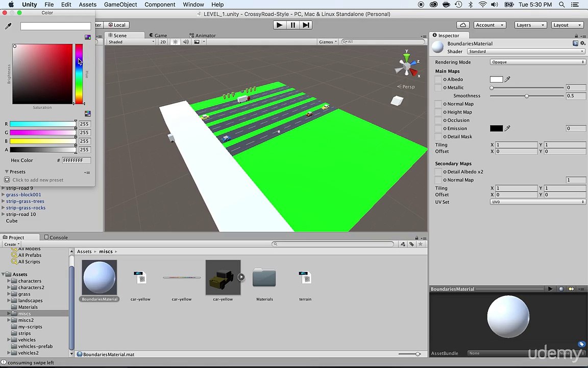Open Shaded draw mode dropdown

pyautogui.click(x=131, y=42)
